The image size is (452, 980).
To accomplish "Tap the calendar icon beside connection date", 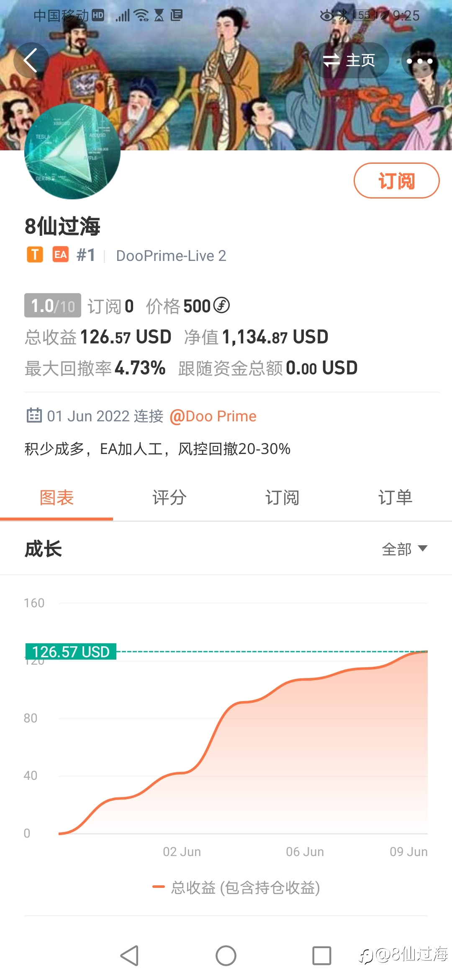I will coord(34,415).
